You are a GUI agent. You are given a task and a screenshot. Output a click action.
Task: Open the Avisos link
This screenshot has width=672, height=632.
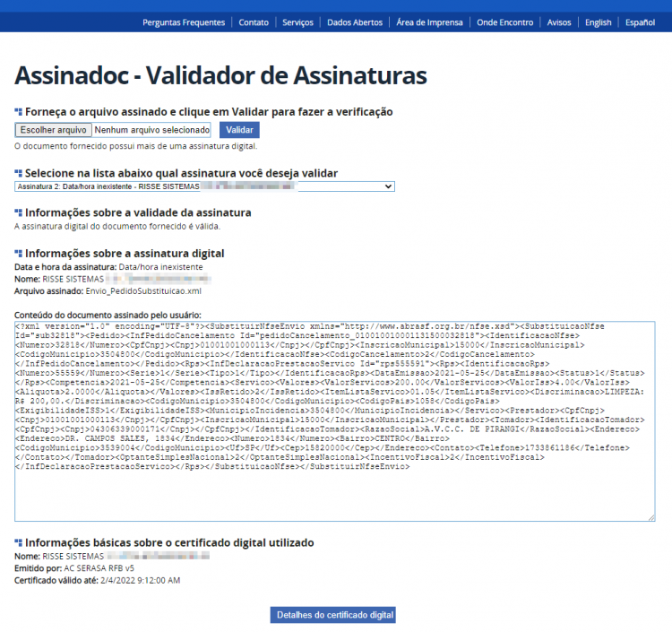tap(559, 22)
